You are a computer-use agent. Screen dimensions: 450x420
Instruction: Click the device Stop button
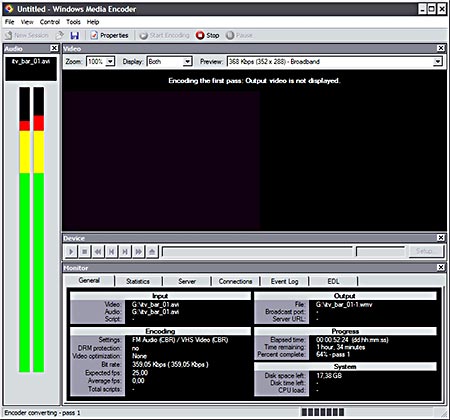point(85,251)
